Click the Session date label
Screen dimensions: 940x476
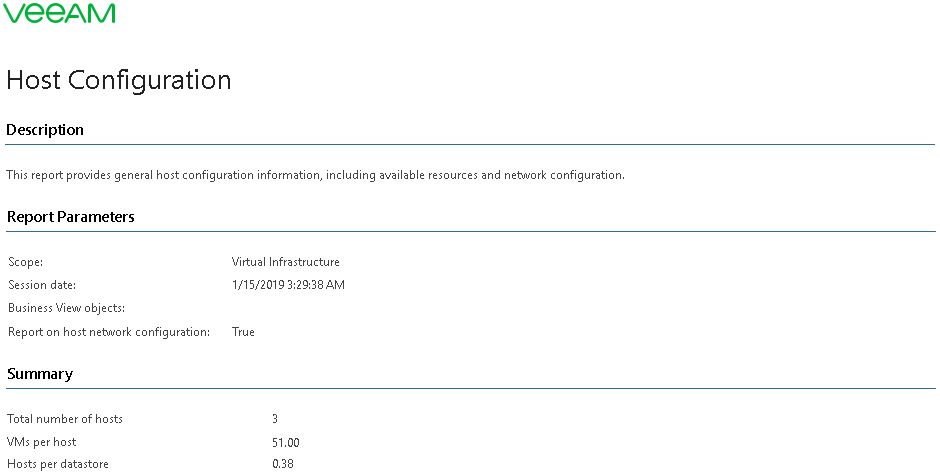coord(42,285)
